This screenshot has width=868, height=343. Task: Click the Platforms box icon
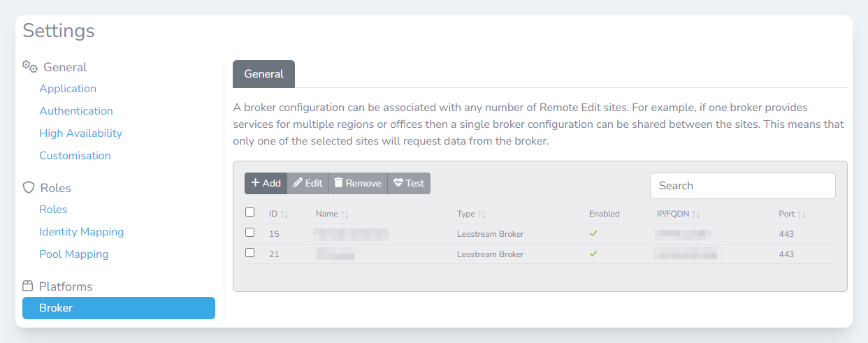28,286
